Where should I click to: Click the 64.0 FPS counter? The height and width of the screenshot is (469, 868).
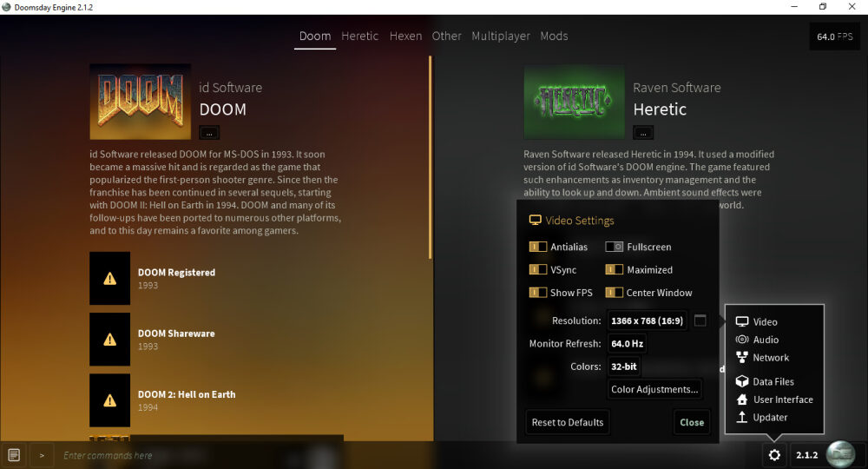pyautogui.click(x=835, y=36)
